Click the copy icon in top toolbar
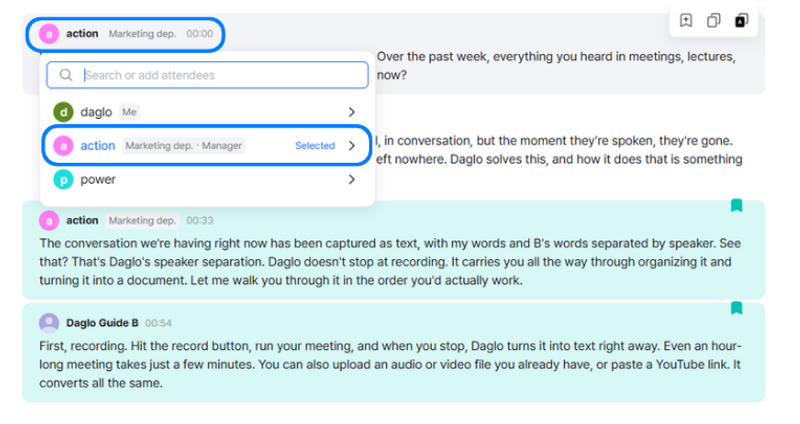The width and height of the screenshot is (800, 424). point(713,20)
